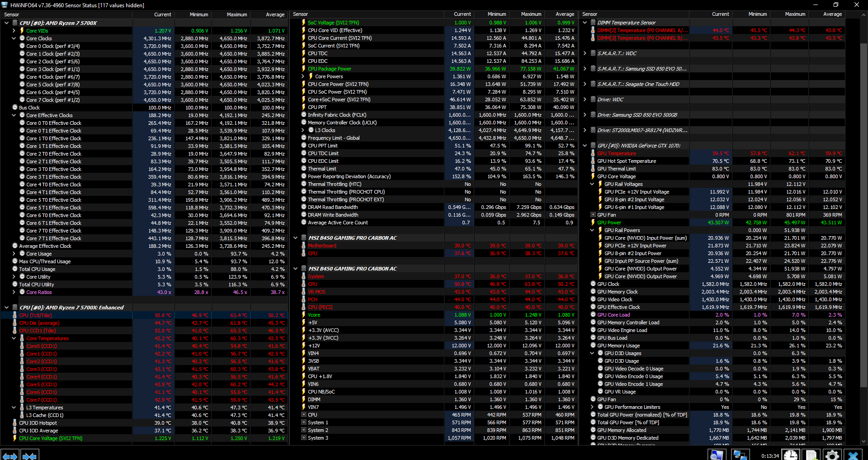Click the Average column header in the GPU pane
868x460 pixels.
pyautogui.click(x=826, y=14)
